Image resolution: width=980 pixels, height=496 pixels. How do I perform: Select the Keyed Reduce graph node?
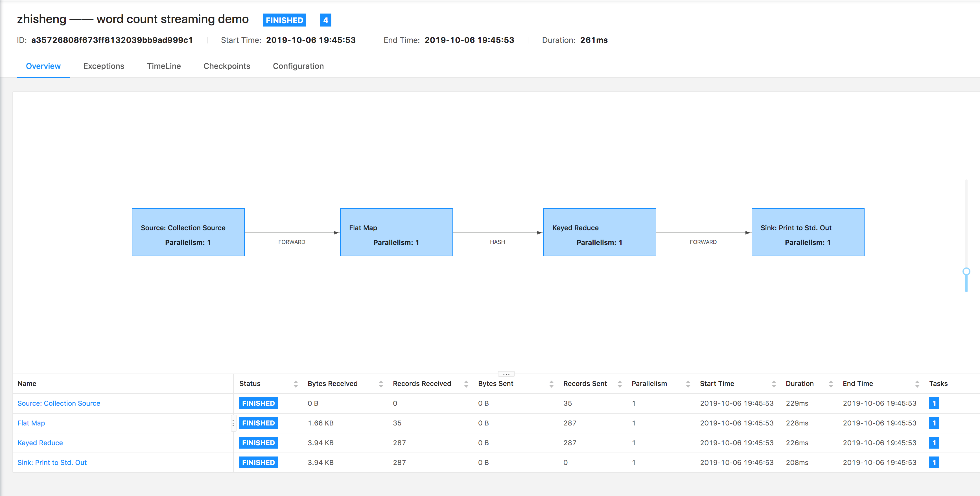tap(600, 232)
